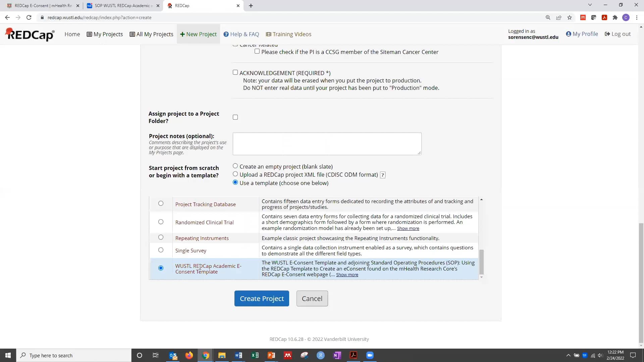
Task: Open Zoom from the taskbar
Action: (370, 355)
